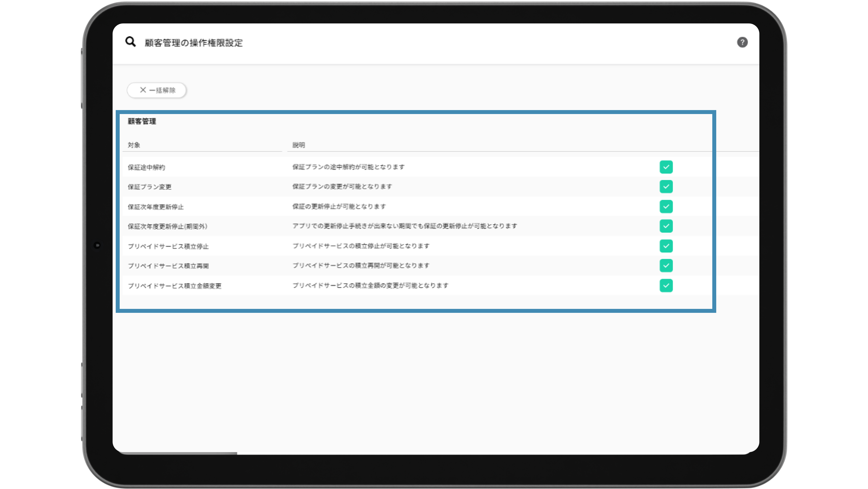Open the help question mark icon

[x=742, y=42]
